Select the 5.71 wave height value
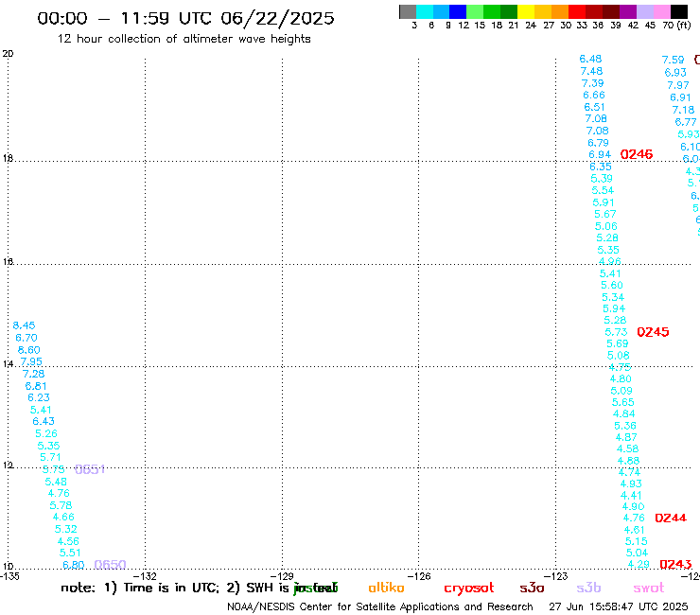 point(50,457)
